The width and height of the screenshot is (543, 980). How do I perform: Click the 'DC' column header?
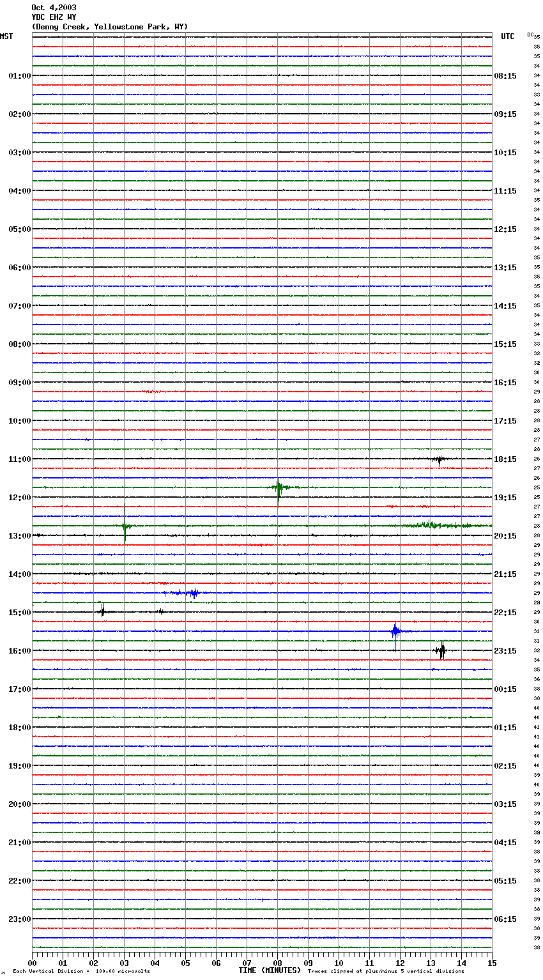530,34
